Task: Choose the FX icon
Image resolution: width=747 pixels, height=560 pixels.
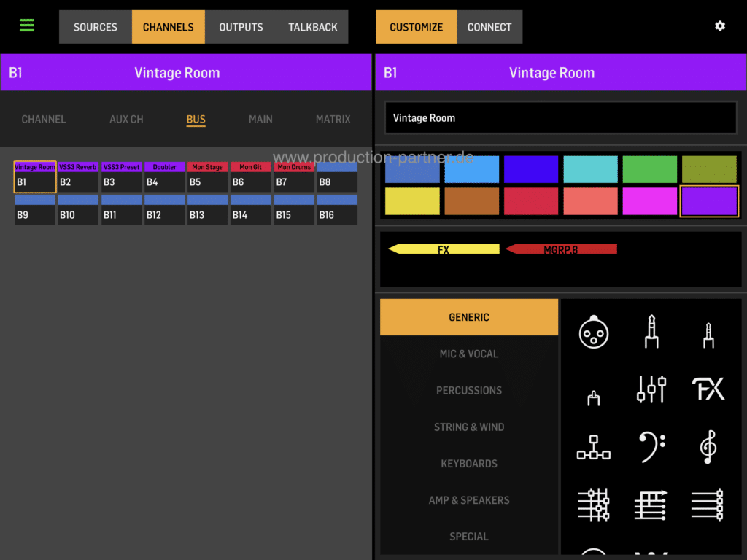Action: coord(708,389)
